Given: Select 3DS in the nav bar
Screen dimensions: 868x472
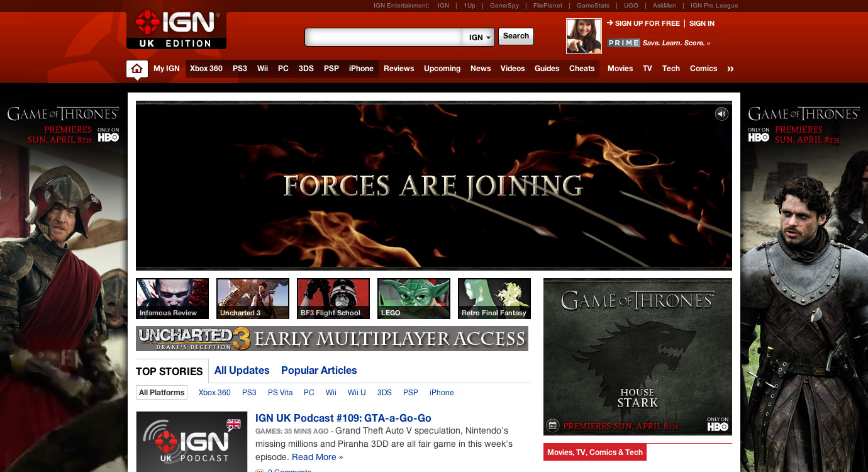Looking at the screenshot, I should point(306,69).
